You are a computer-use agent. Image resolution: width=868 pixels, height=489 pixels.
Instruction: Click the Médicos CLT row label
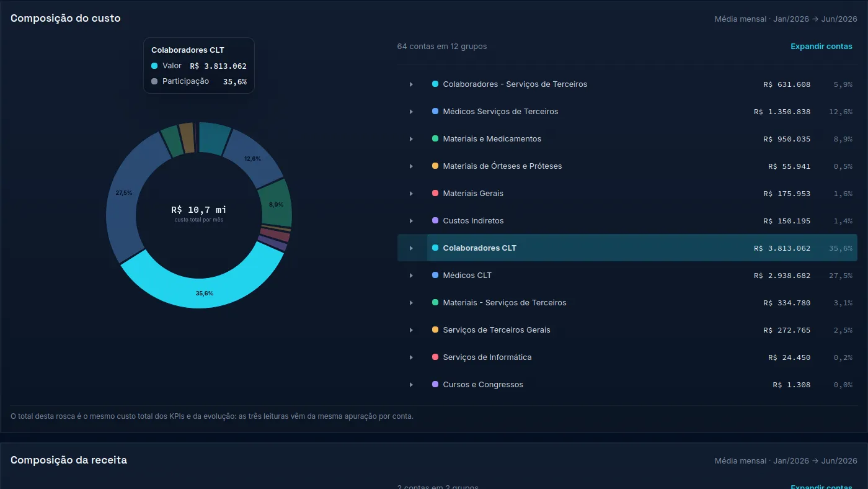467,276
